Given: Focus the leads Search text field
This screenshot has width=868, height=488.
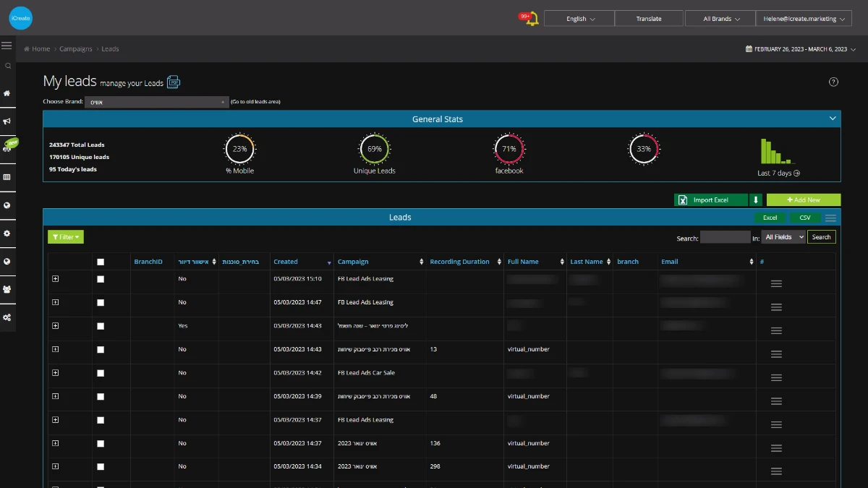Looking at the screenshot, I should [726, 237].
